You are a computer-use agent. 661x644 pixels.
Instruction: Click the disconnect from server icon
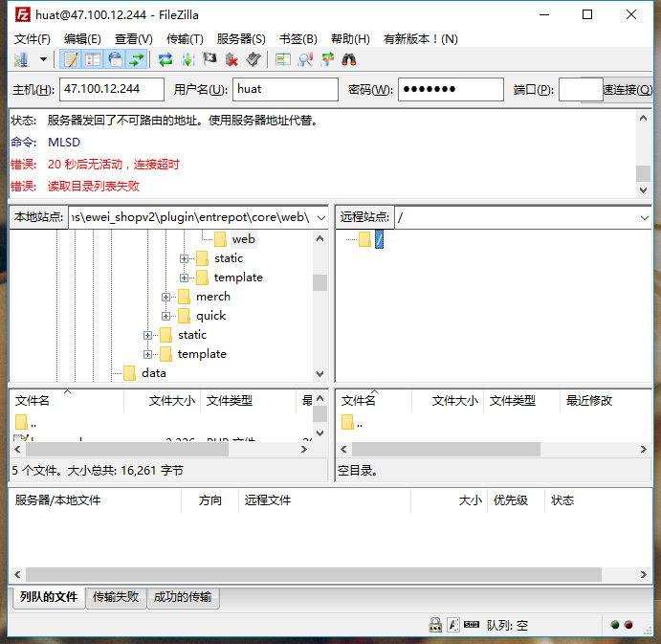(x=231, y=59)
